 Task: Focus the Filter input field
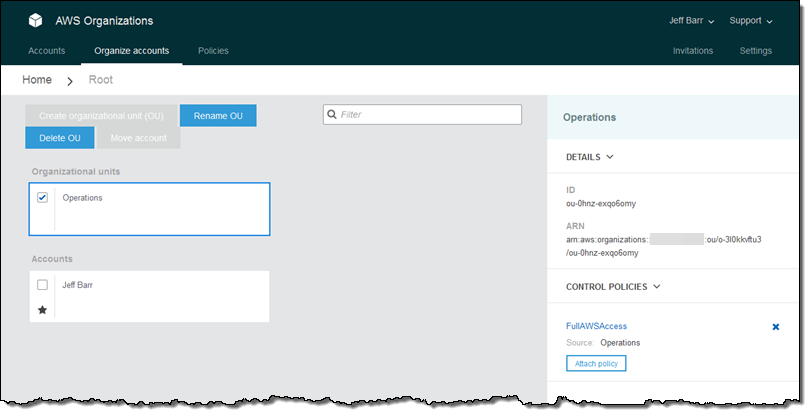coord(423,114)
